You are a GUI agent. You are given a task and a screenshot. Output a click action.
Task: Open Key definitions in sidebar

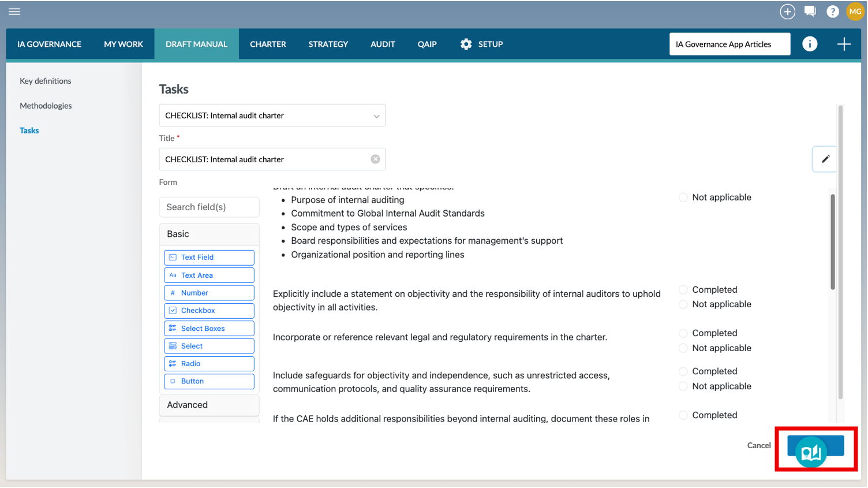pyautogui.click(x=46, y=81)
